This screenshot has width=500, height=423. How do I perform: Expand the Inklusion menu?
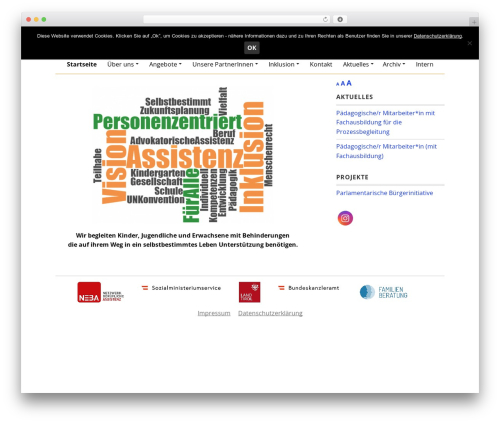(x=284, y=64)
